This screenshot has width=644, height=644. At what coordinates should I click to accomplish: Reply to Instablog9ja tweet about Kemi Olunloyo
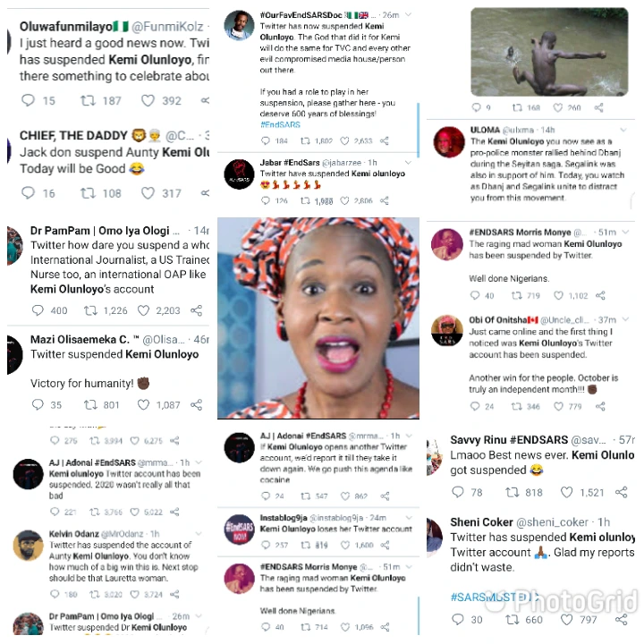(266, 545)
